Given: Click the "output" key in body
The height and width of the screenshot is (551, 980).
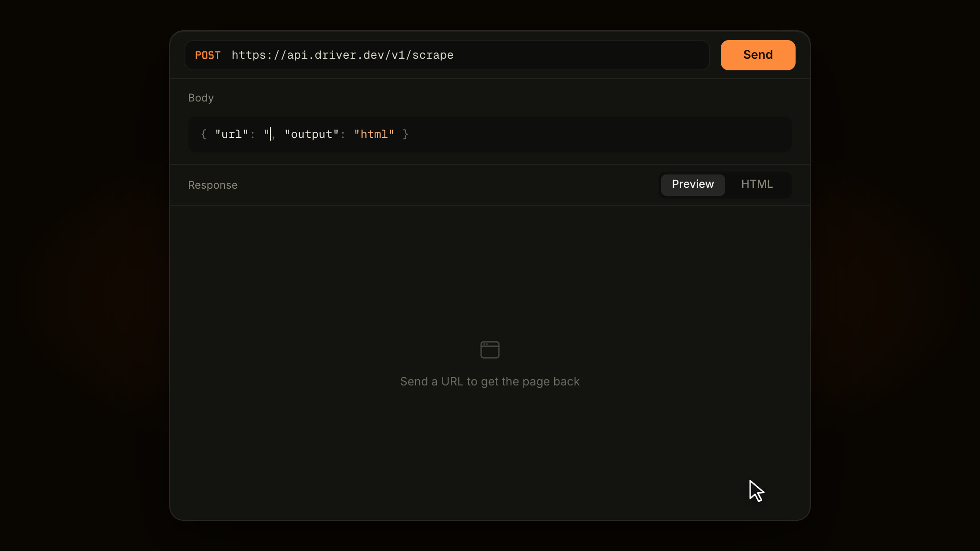Looking at the screenshot, I should 312,134.
